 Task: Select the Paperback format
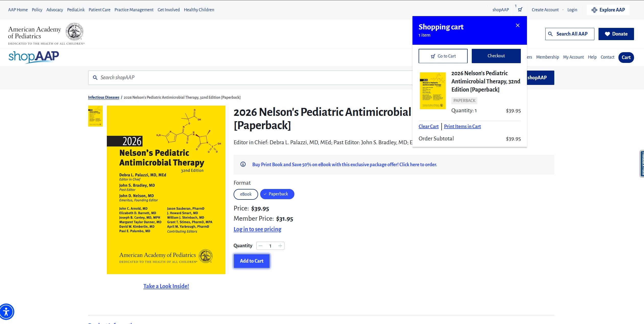click(277, 194)
